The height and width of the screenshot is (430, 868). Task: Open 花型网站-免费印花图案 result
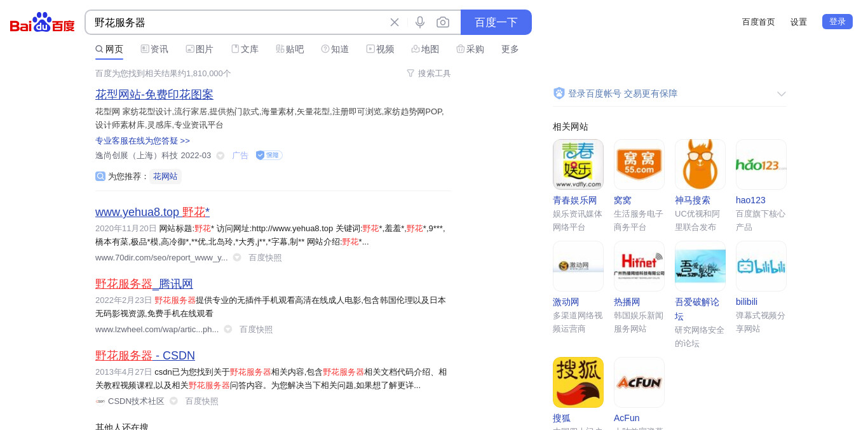154,95
